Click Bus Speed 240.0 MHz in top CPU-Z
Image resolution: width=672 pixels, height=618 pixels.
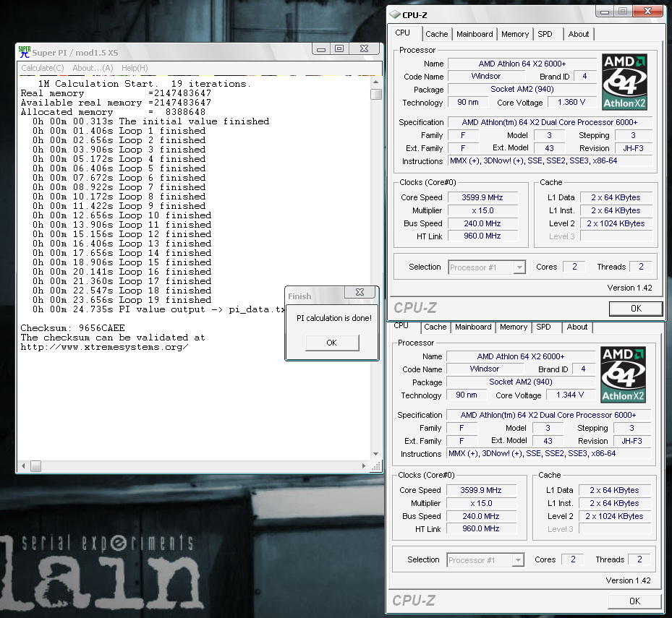tap(482, 223)
